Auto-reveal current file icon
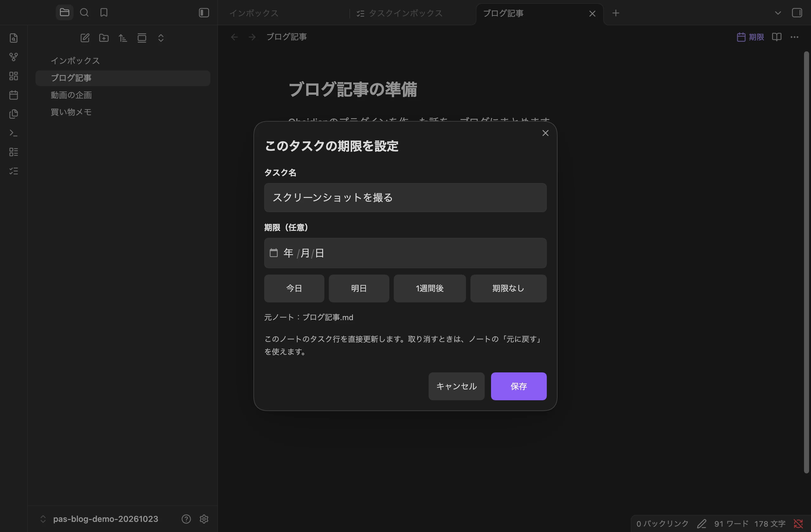Image resolution: width=811 pixels, height=532 pixels. [x=142, y=38]
